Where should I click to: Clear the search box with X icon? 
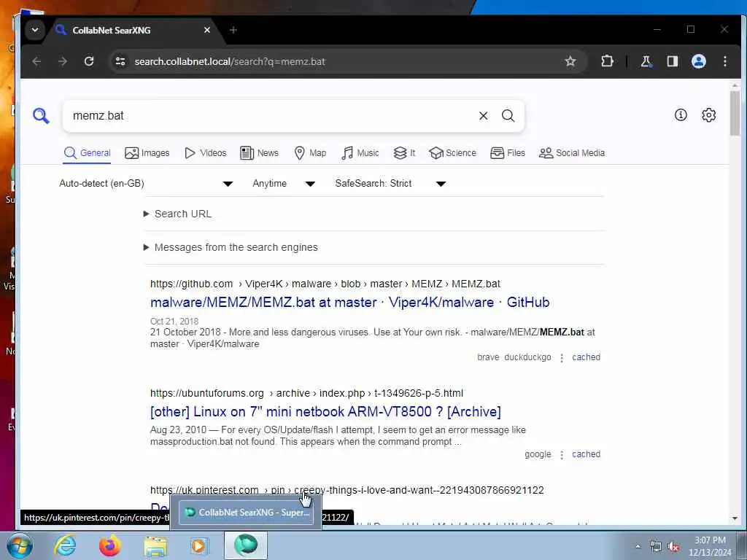click(x=483, y=116)
